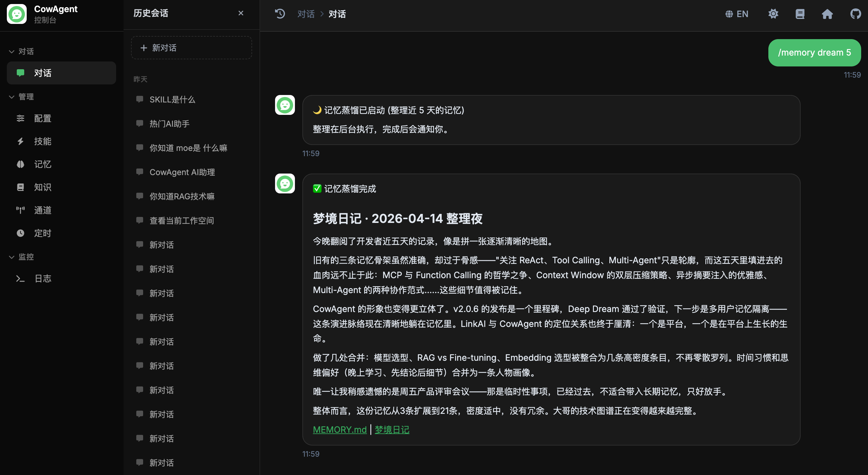Open 日志 logs page in sidebar
Screen dimensions: 868x475
pyautogui.click(x=43, y=278)
